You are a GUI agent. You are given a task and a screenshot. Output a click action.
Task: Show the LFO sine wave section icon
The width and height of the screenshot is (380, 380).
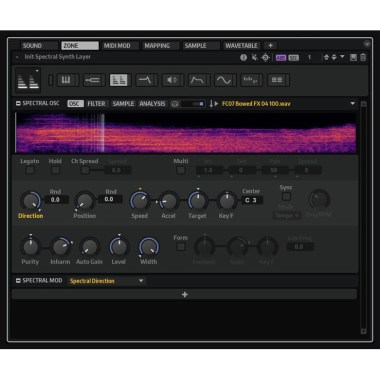(x=224, y=80)
